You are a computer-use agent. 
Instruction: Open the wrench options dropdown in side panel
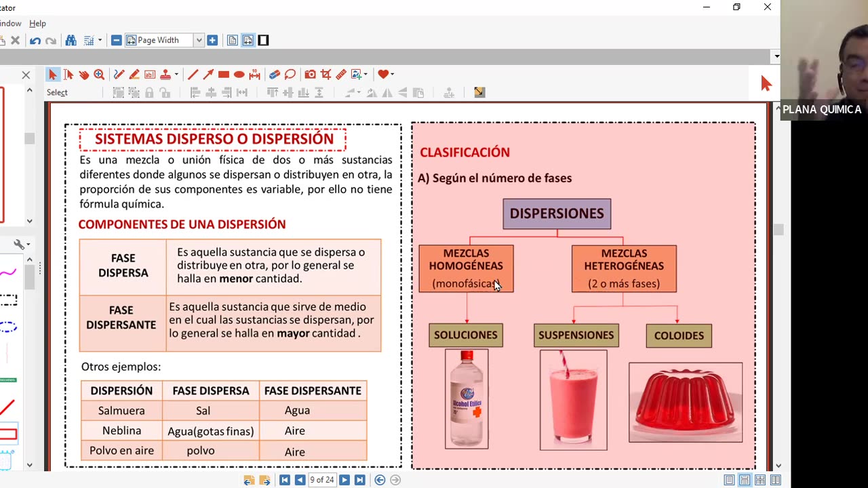point(22,245)
